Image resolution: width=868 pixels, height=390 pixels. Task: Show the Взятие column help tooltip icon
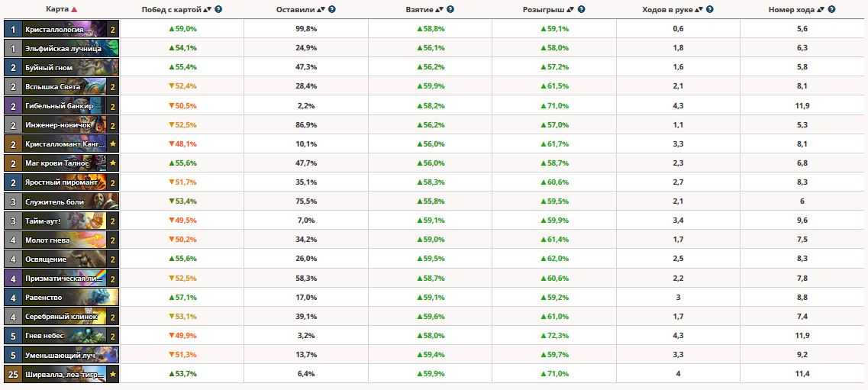click(x=450, y=10)
